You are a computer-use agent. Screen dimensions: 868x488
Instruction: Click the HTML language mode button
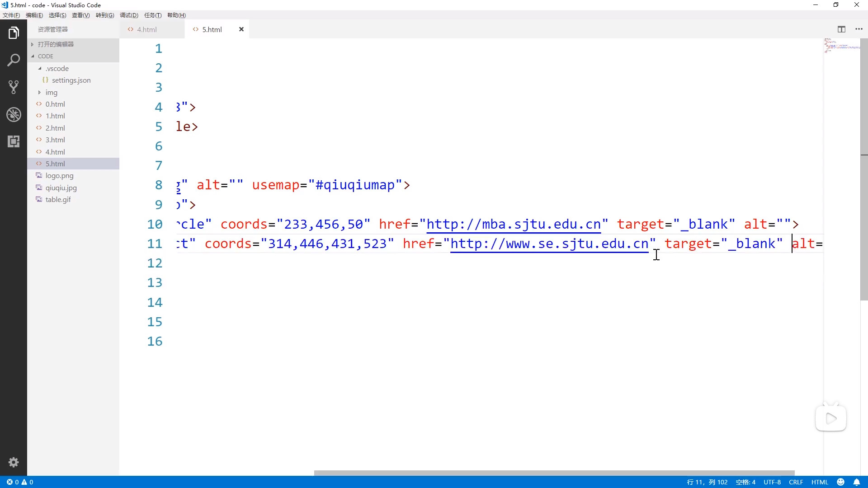click(819, 482)
